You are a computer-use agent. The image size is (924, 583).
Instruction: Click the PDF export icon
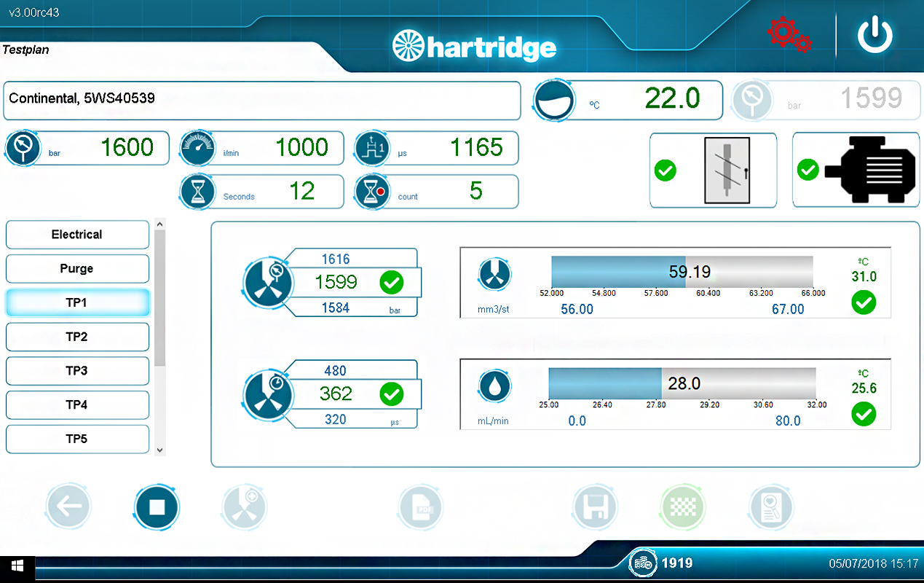click(x=422, y=506)
